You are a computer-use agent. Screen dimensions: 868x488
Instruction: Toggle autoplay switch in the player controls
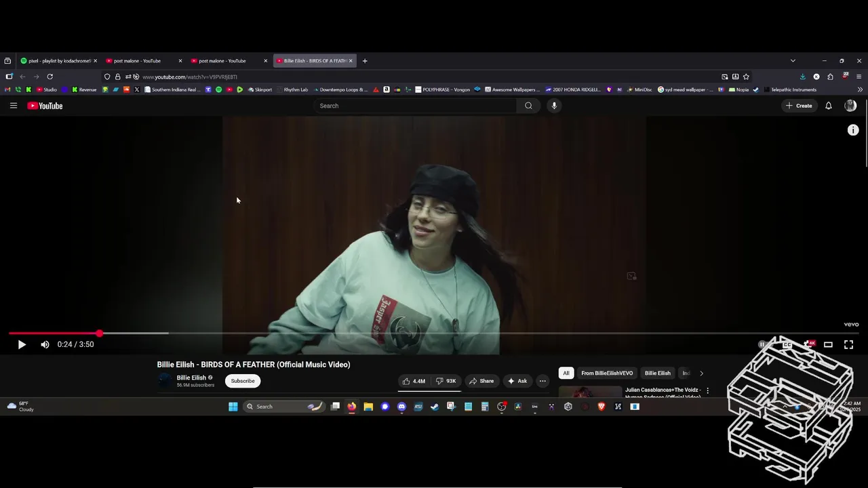pos(765,344)
